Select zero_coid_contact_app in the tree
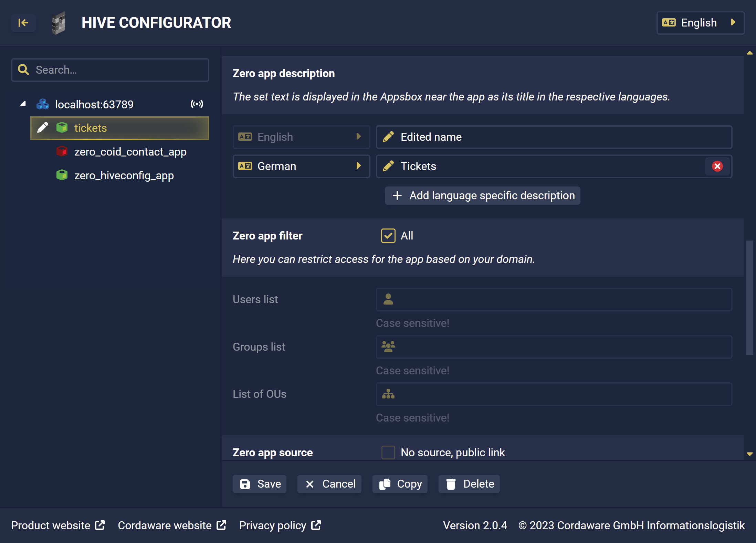Viewport: 756px width, 543px height. [130, 152]
